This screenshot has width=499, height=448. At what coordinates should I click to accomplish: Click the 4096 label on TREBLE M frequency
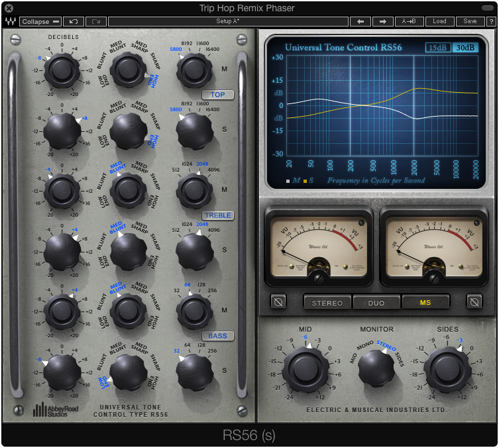coord(213,170)
